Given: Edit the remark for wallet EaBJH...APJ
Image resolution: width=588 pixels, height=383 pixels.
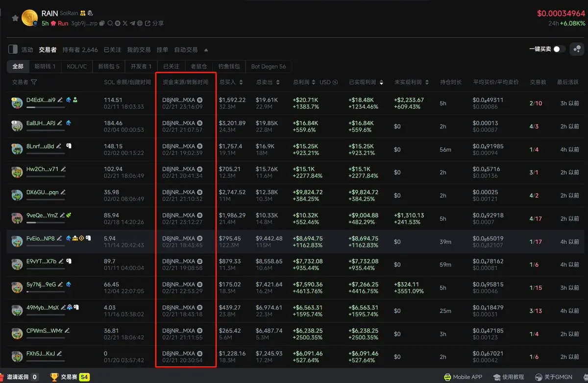Looking at the screenshot, I should click(x=60, y=123).
